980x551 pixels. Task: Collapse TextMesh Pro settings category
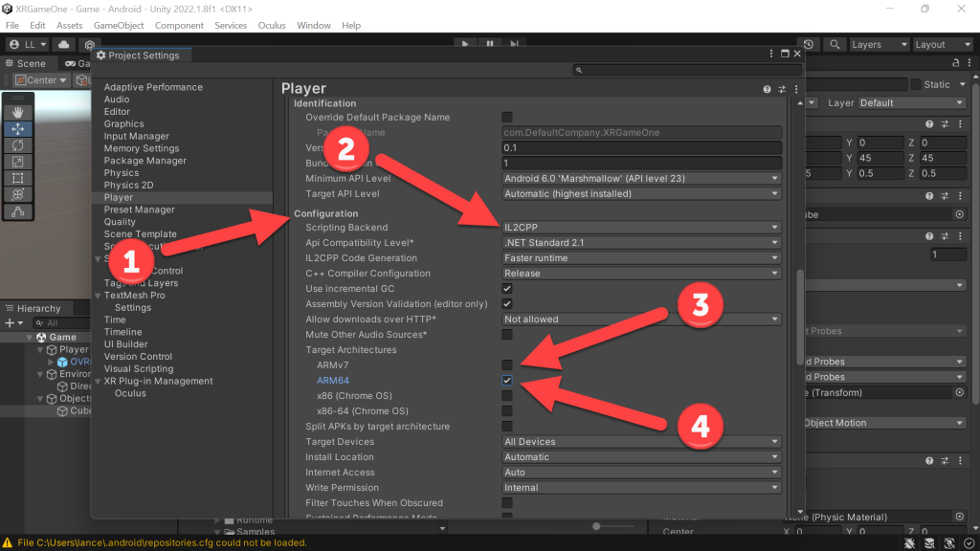(x=99, y=296)
